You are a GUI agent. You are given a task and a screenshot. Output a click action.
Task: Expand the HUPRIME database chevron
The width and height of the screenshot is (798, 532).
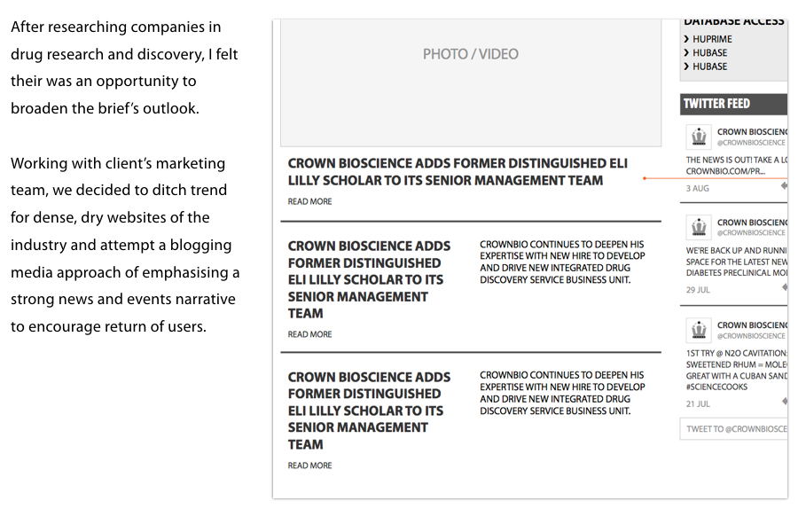687,39
